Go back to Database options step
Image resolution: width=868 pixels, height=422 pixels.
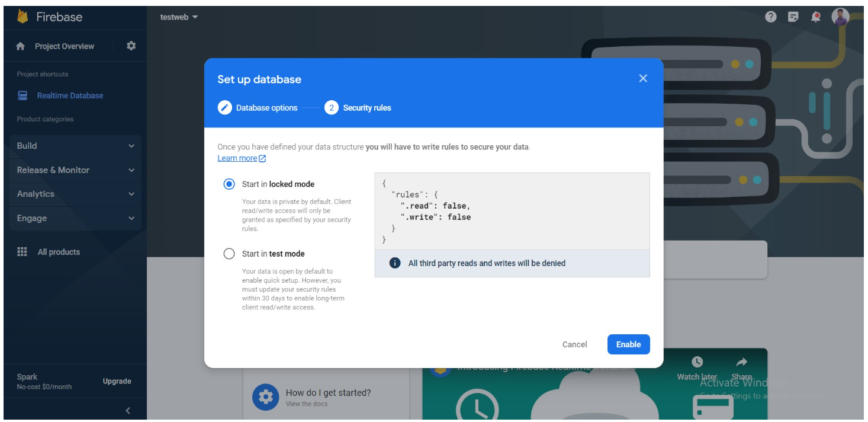267,108
